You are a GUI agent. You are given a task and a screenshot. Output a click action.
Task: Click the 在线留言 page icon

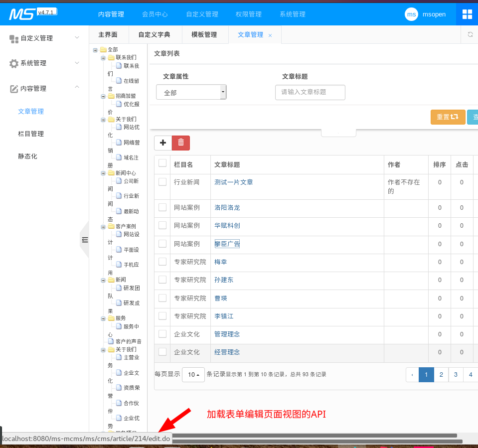(x=119, y=80)
